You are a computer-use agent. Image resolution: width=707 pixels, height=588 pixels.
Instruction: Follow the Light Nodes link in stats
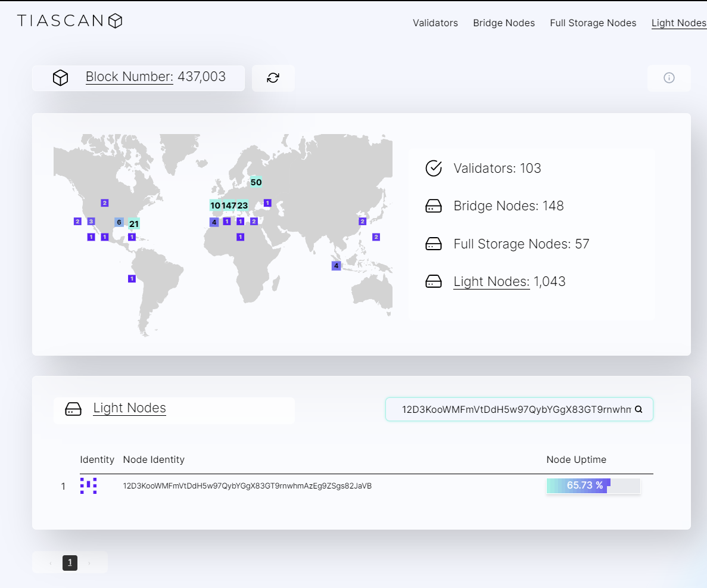point(491,281)
